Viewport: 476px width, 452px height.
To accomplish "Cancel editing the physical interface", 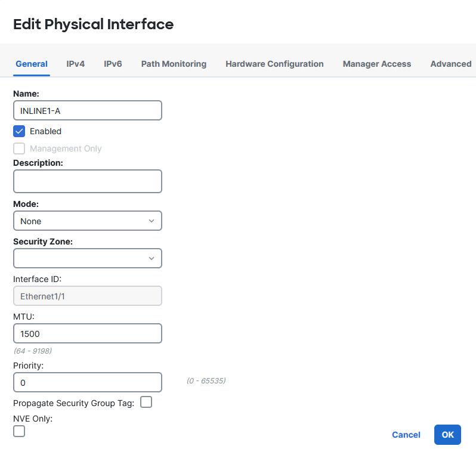I will (x=406, y=435).
